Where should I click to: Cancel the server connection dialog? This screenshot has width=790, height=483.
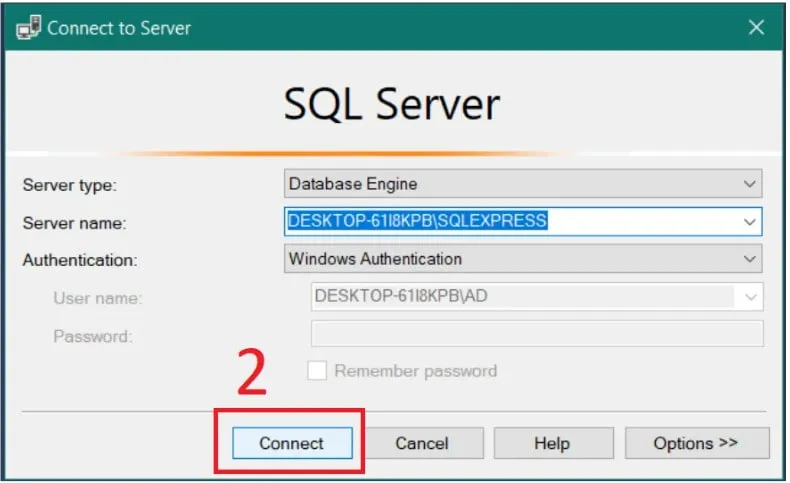pos(422,443)
